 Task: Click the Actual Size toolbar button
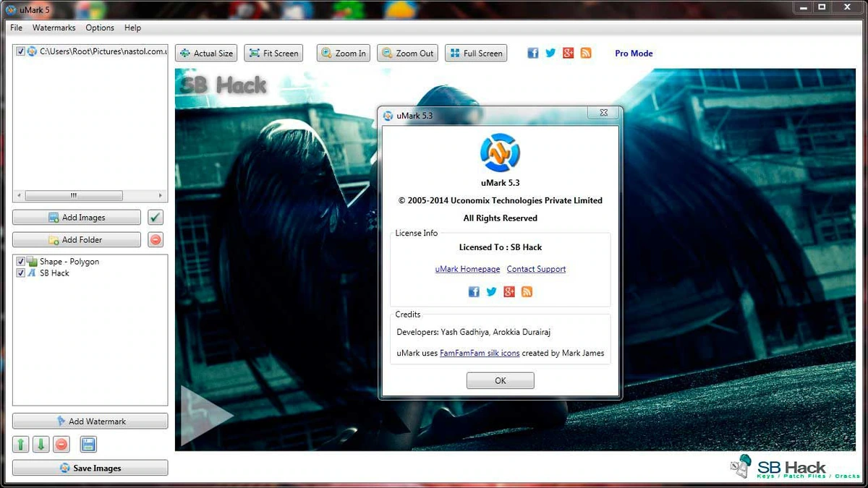206,53
